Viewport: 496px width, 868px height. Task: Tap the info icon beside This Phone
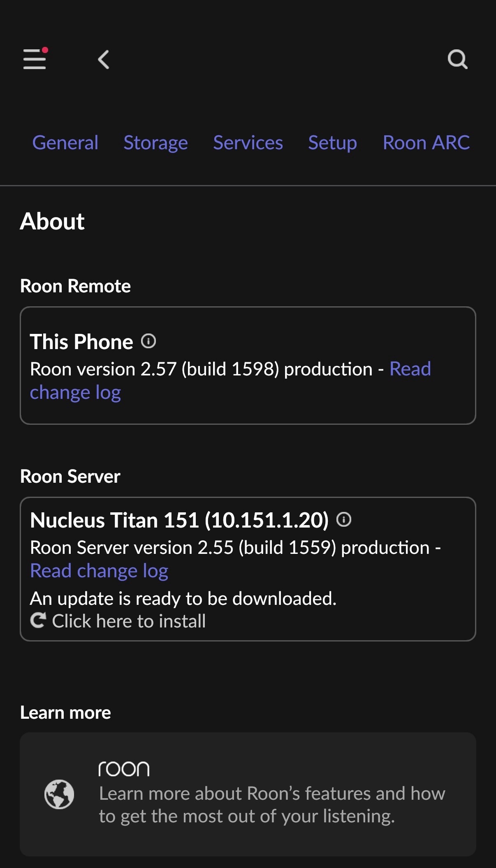coord(148,341)
